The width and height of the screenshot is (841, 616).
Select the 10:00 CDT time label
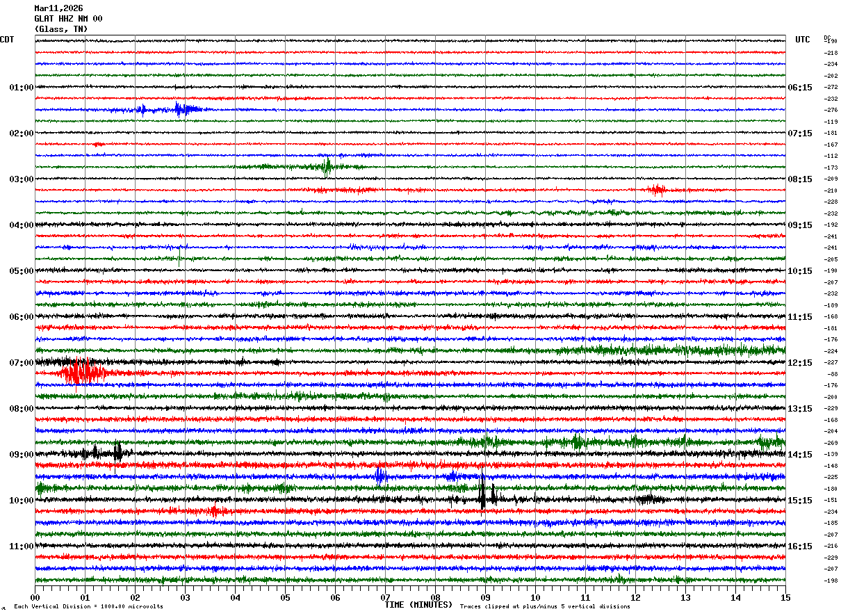tap(22, 501)
